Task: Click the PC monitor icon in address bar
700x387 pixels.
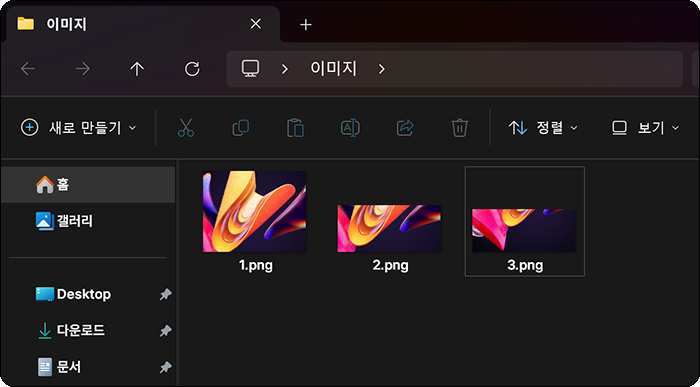Action: pos(250,68)
